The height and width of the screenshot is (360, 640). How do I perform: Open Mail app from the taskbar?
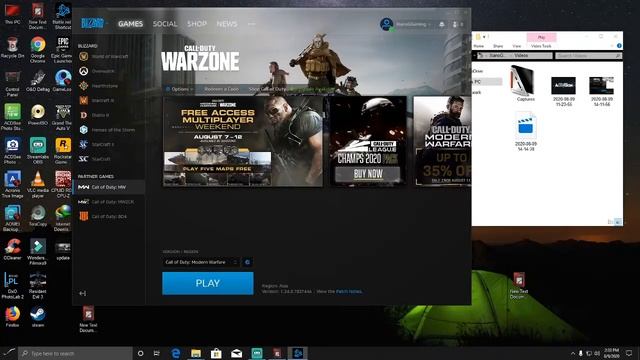236,353
